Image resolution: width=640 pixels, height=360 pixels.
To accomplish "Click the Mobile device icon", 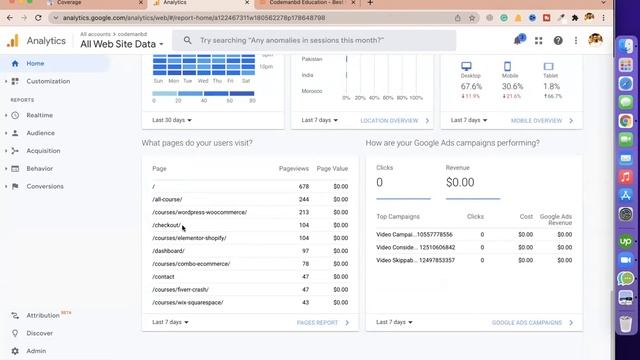I will click(507, 66).
